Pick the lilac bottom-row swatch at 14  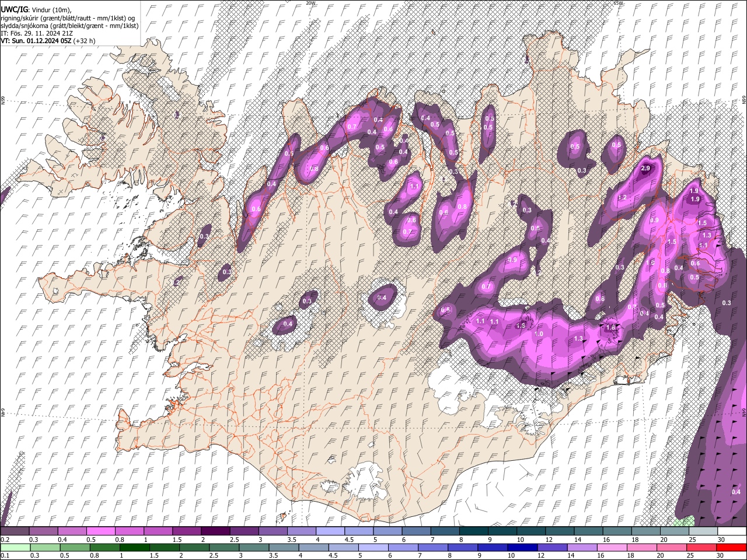(582, 547)
